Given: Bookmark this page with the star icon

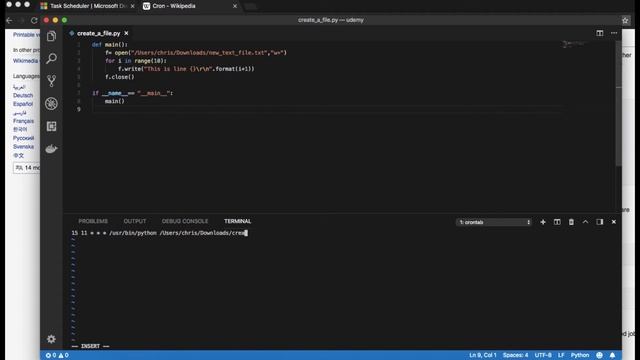Looking at the screenshot, I should point(625,20).
